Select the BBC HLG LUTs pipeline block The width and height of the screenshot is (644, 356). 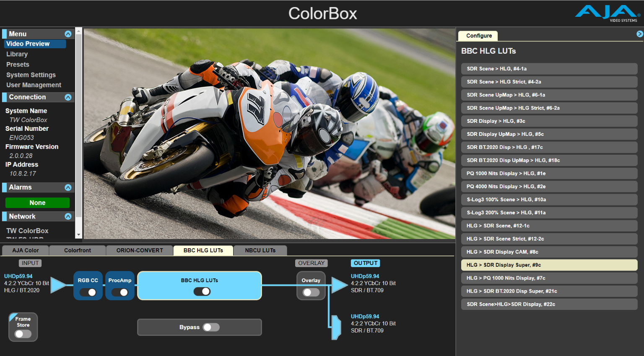pos(199,280)
